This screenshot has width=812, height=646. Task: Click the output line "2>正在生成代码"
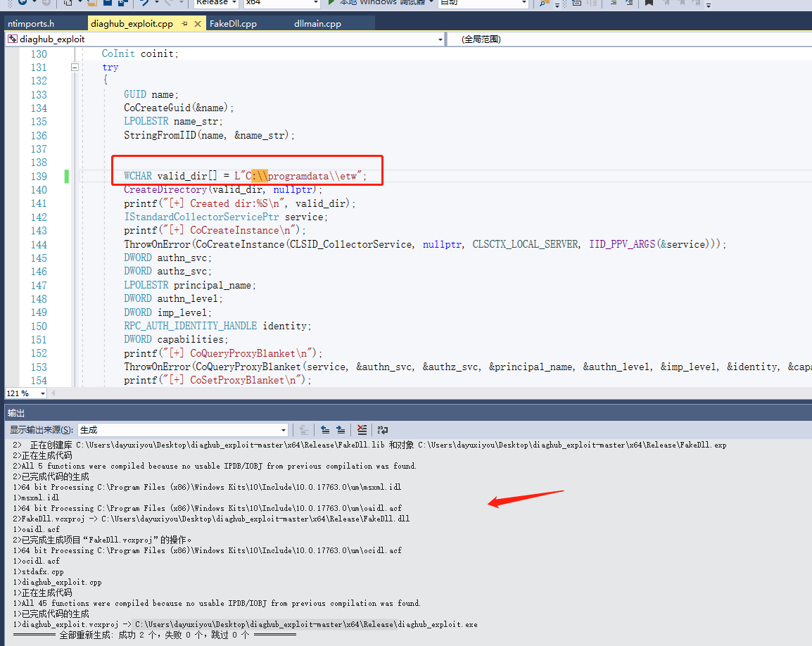pyautogui.click(x=42, y=455)
